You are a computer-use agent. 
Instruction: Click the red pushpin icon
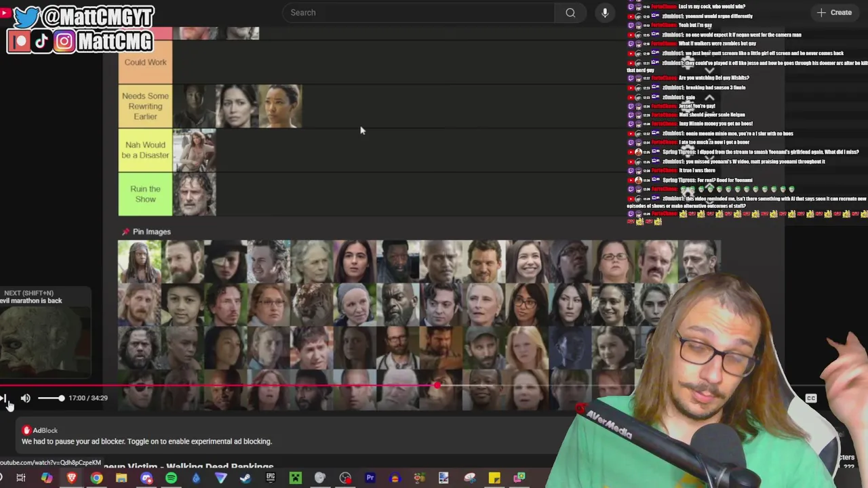(125, 232)
